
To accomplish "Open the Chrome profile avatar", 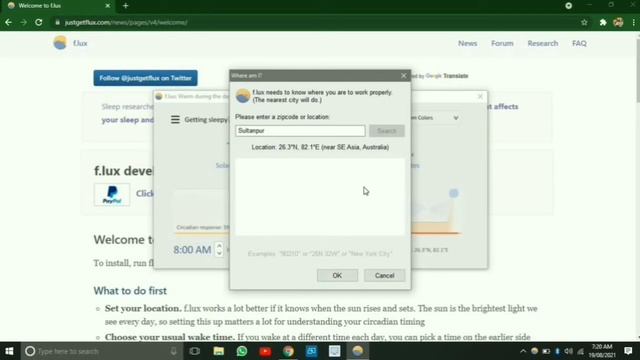I will pyautogui.click(x=618, y=22).
